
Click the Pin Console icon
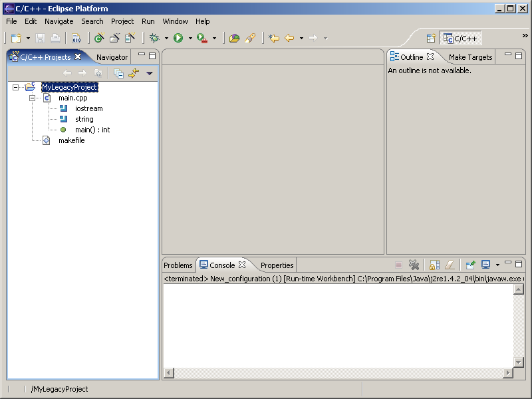[x=470, y=265]
